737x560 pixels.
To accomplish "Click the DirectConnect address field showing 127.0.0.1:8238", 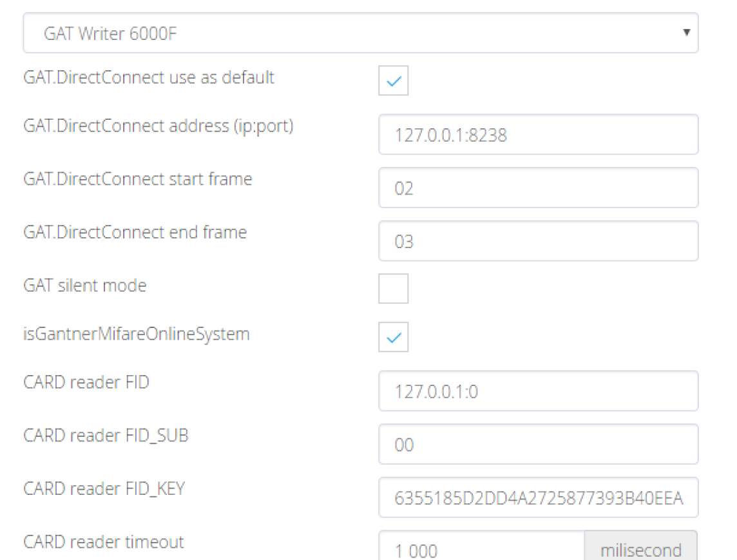I will coord(538,135).
